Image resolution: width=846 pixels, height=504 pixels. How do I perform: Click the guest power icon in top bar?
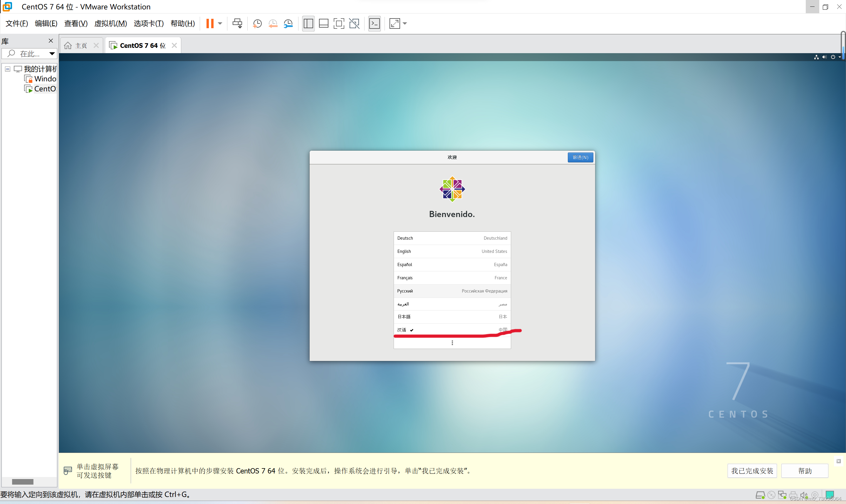(833, 57)
